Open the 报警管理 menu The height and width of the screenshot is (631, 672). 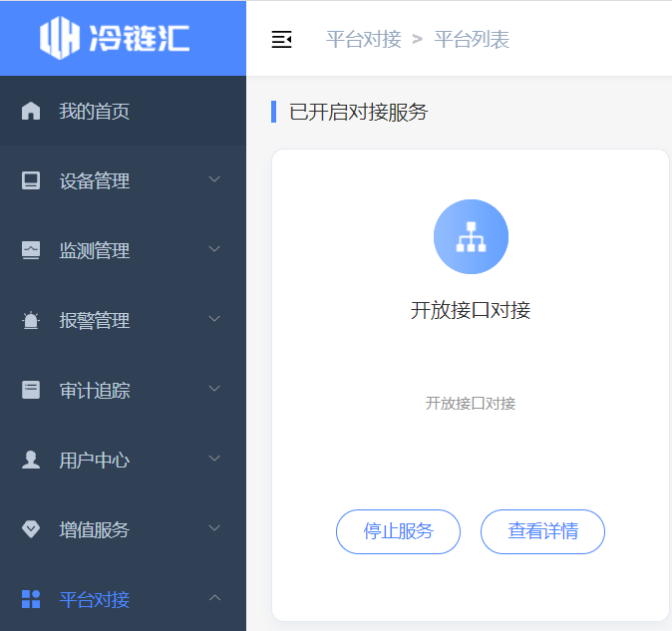[x=123, y=320]
